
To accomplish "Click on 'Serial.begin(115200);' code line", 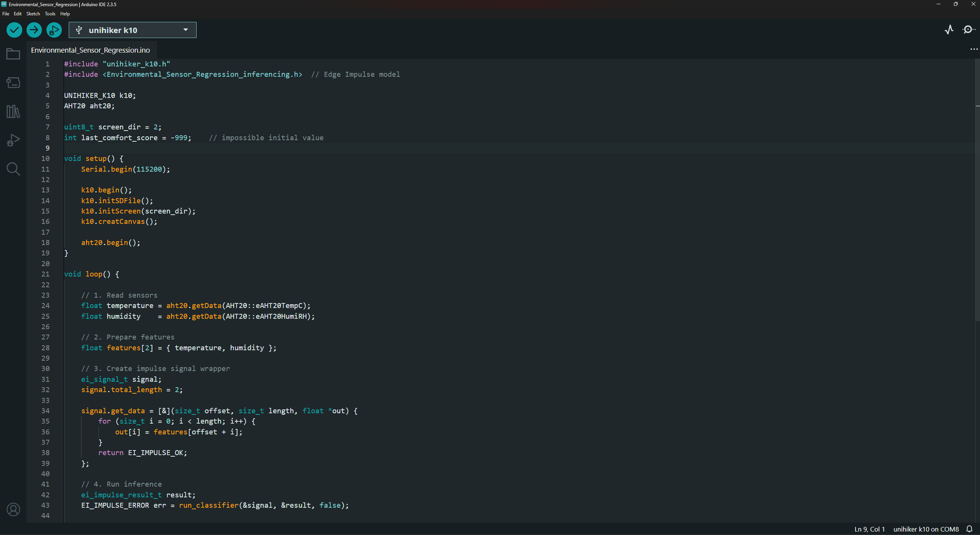I will (x=125, y=169).
